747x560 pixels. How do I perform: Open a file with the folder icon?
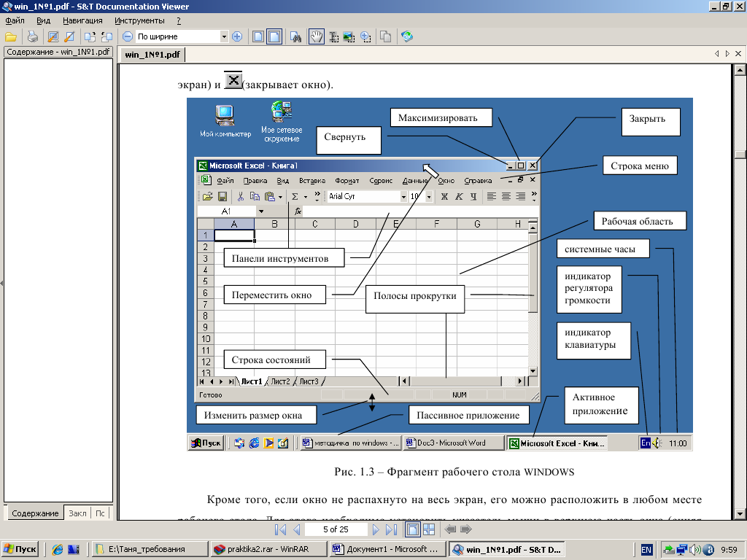pos(11,36)
